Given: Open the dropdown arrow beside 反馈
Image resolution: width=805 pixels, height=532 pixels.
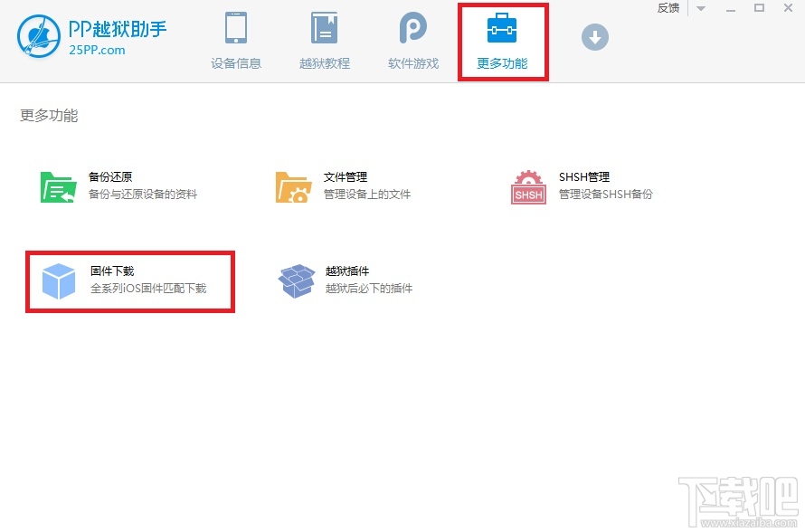Looking at the screenshot, I should tap(701, 8).
